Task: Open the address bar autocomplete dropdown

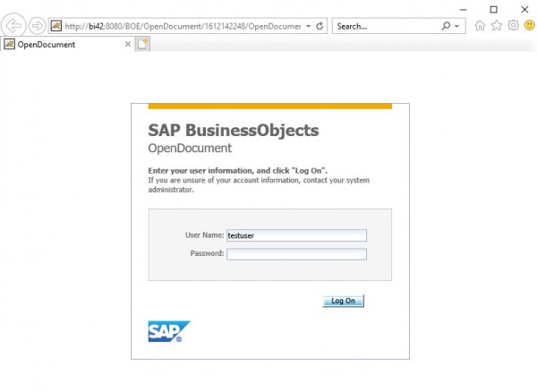Action: click(308, 26)
